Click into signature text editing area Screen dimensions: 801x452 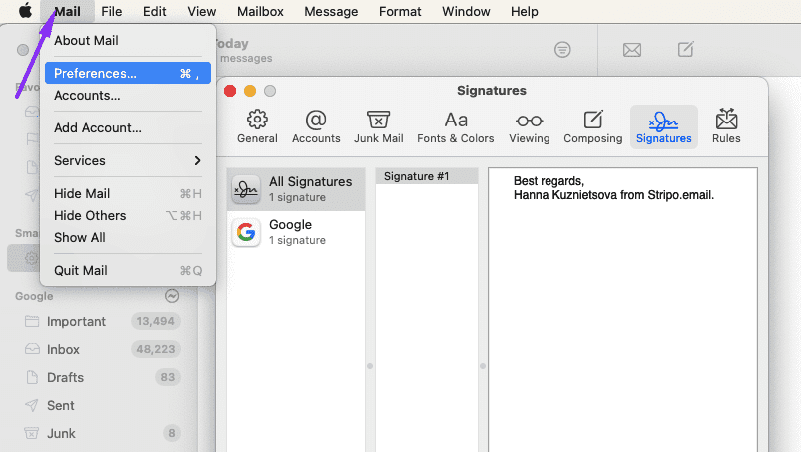pyautogui.click(x=623, y=310)
